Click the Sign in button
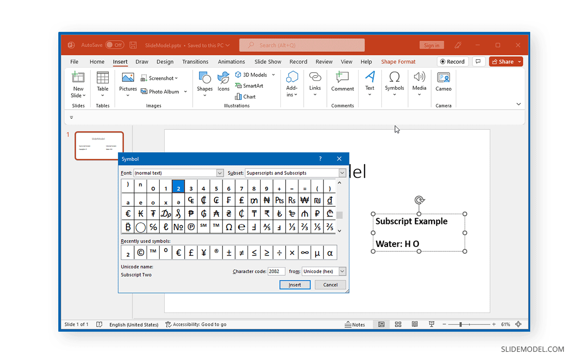 pyautogui.click(x=431, y=45)
